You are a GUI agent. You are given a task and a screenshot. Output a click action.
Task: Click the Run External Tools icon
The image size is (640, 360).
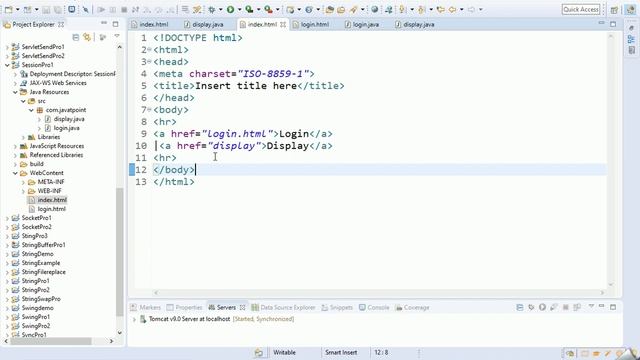coord(268,9)
